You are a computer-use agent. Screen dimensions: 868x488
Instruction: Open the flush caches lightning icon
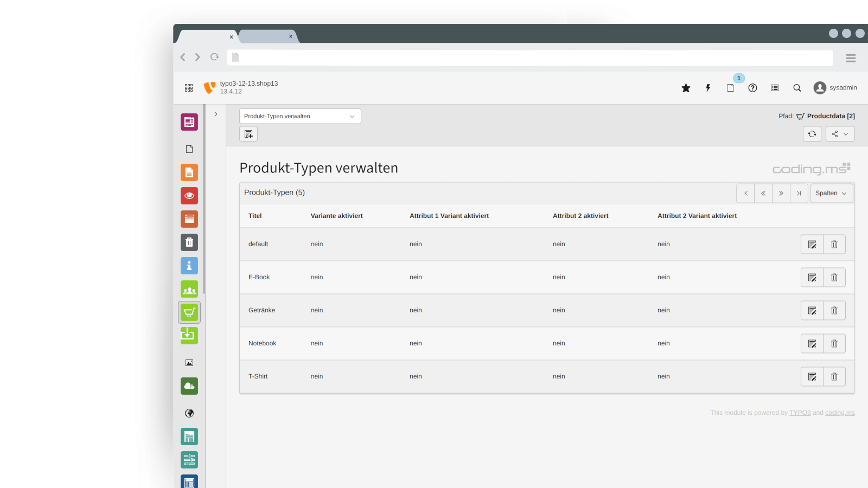pos(708,88)
